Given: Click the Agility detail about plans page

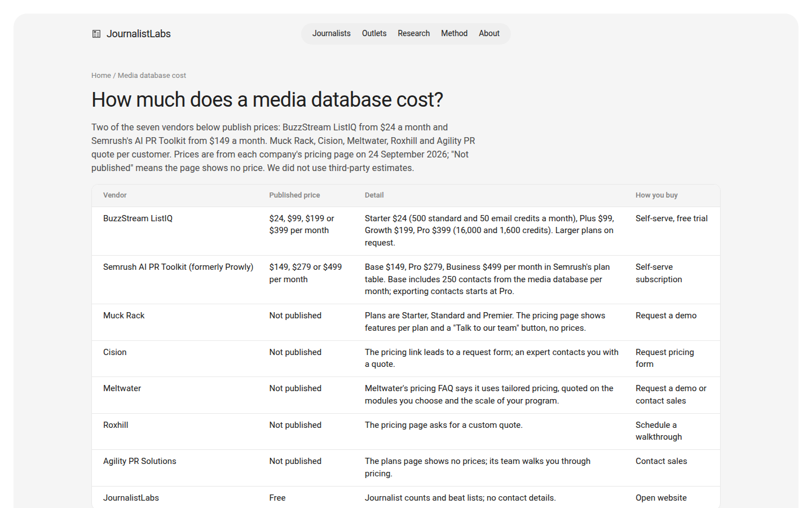Looking at the screenshot, I should point(478,467).
